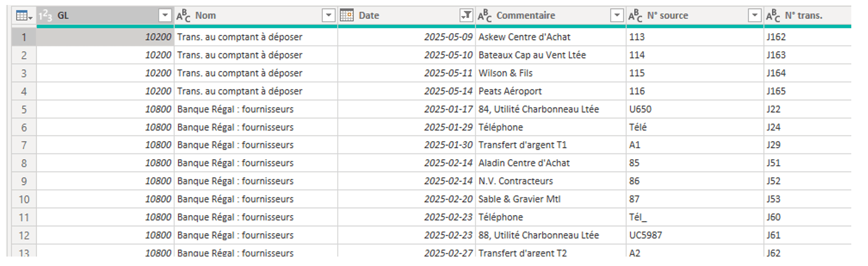
Task: Click the cell containing Wilson & Fils
Action: tap(505, 73)
